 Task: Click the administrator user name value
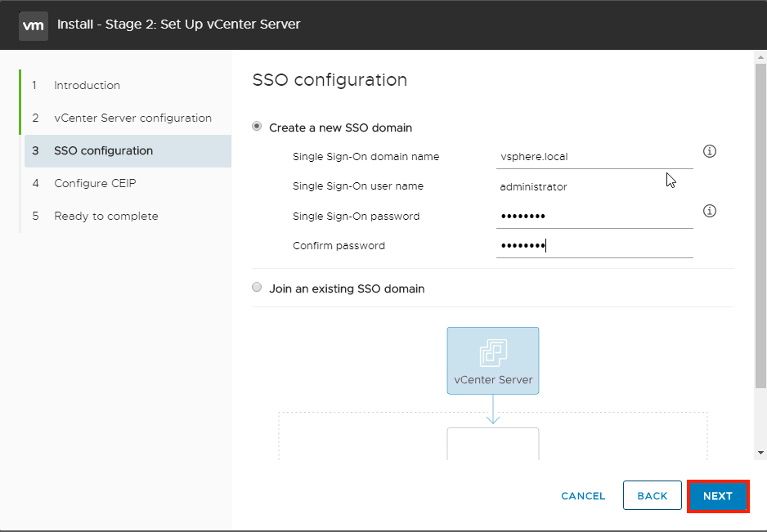click(x=533, y=187)
